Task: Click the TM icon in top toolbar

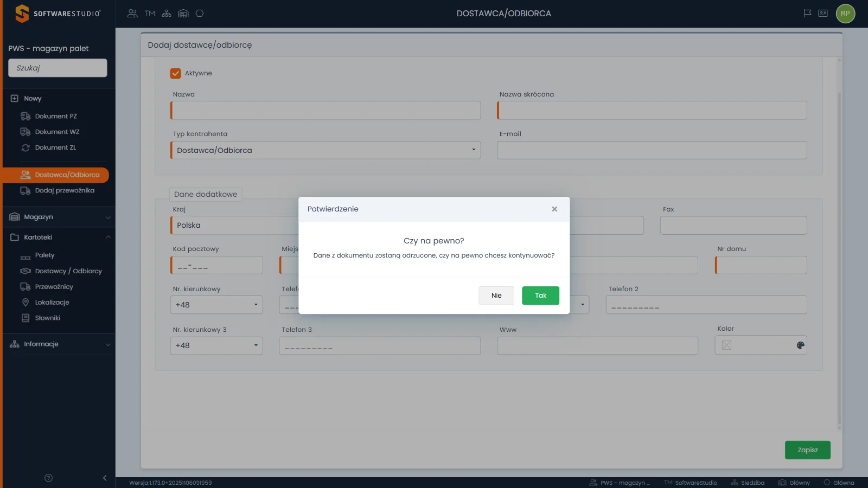Action: [150, 14]
